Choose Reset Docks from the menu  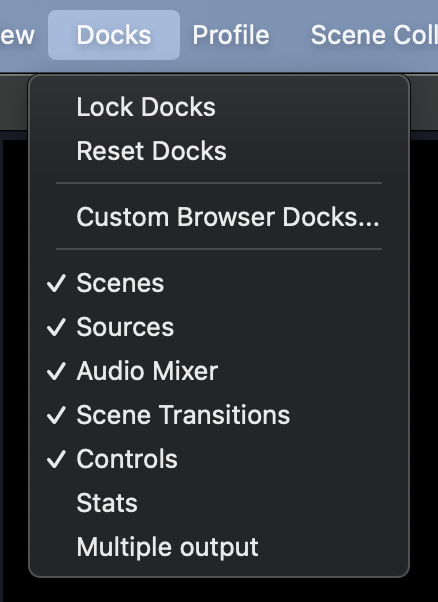219,151
